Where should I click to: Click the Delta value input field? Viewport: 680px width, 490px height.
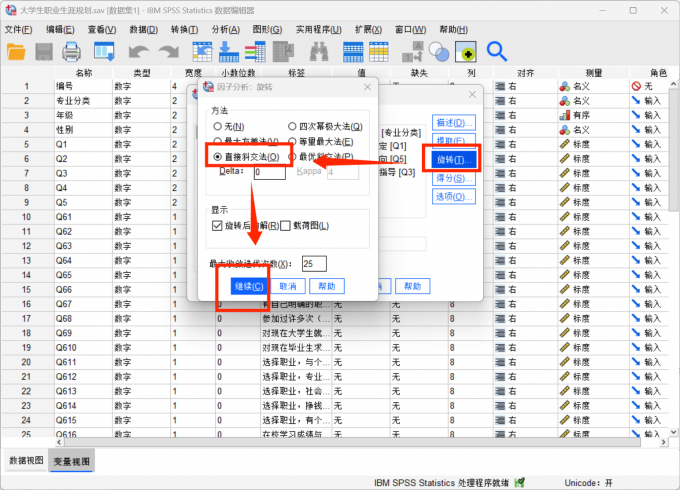[x=270, y=173]
